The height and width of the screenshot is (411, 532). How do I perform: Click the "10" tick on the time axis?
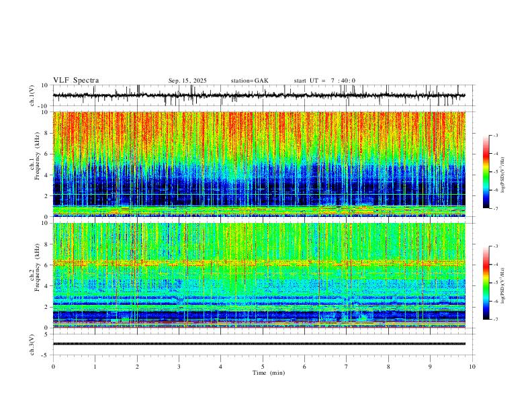point(472,367)
